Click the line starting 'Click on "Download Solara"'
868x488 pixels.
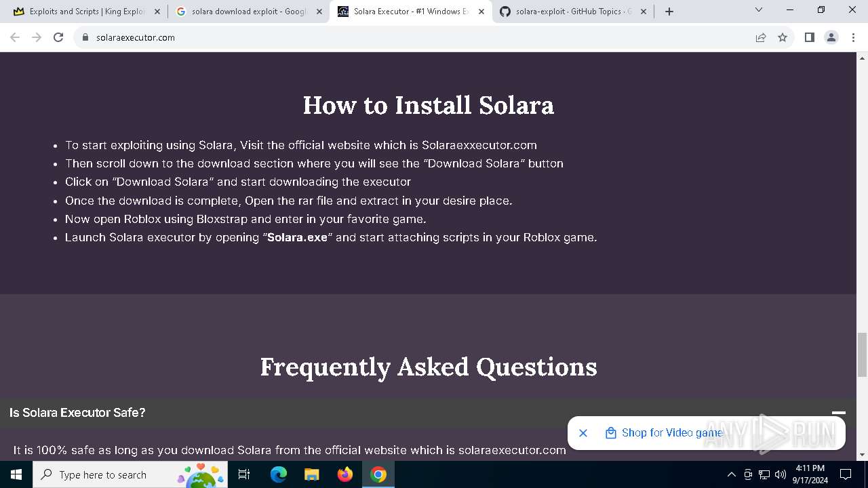(x=238, y=182)
